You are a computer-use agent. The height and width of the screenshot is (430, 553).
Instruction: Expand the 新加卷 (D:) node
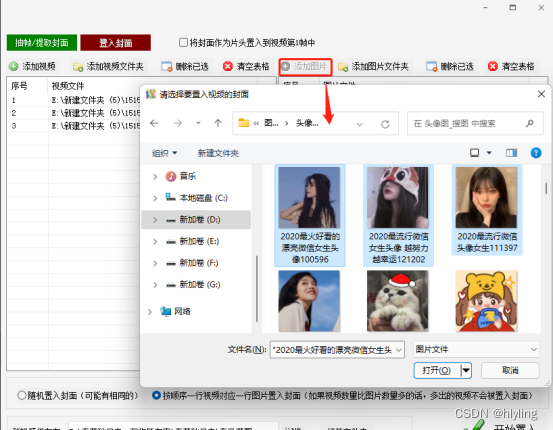pyautogui.click(x=155, y=220)
